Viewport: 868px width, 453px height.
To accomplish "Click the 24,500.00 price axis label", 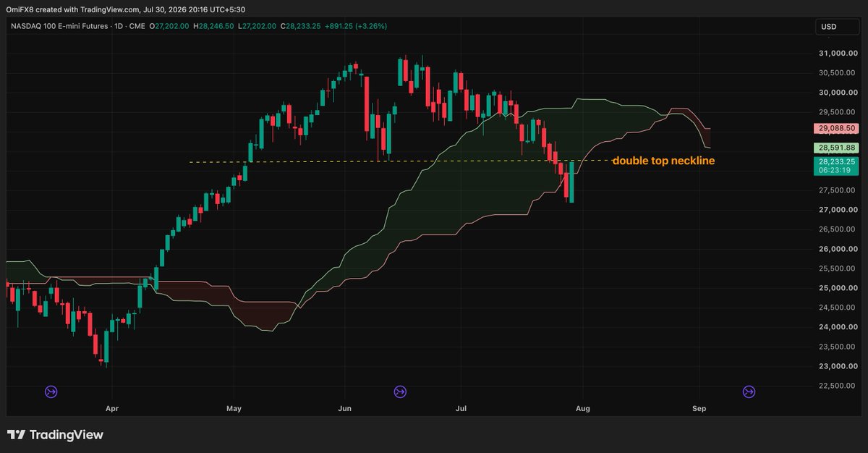I will 838,308.
